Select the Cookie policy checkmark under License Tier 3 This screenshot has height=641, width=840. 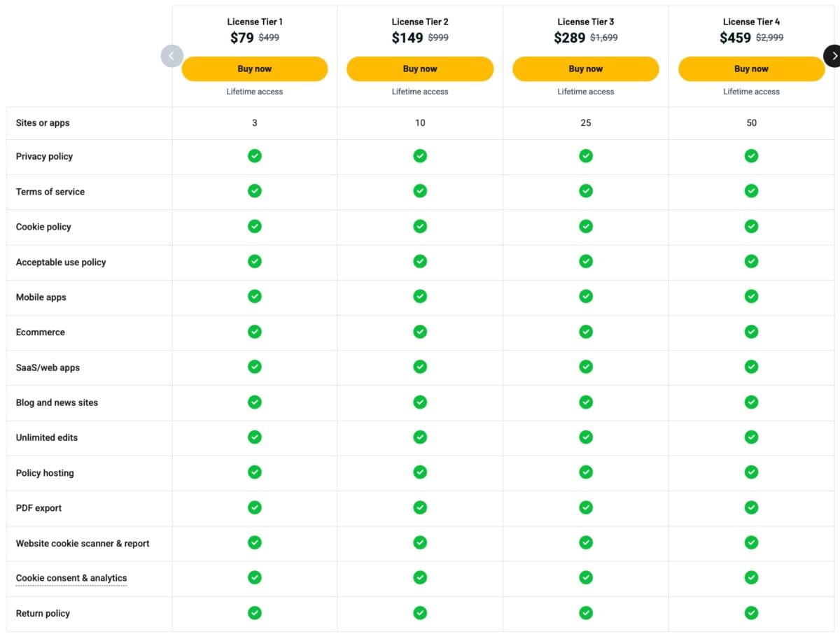point(586,226)
